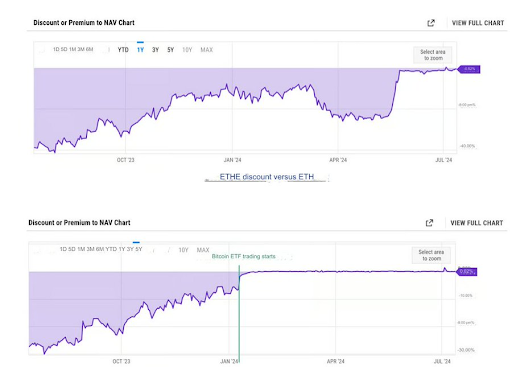The height and width of the screenshot is (367, 512).
Task: Open VIEW FULL CHART for the ETHE discount chart
Action: tap(478, 23)
